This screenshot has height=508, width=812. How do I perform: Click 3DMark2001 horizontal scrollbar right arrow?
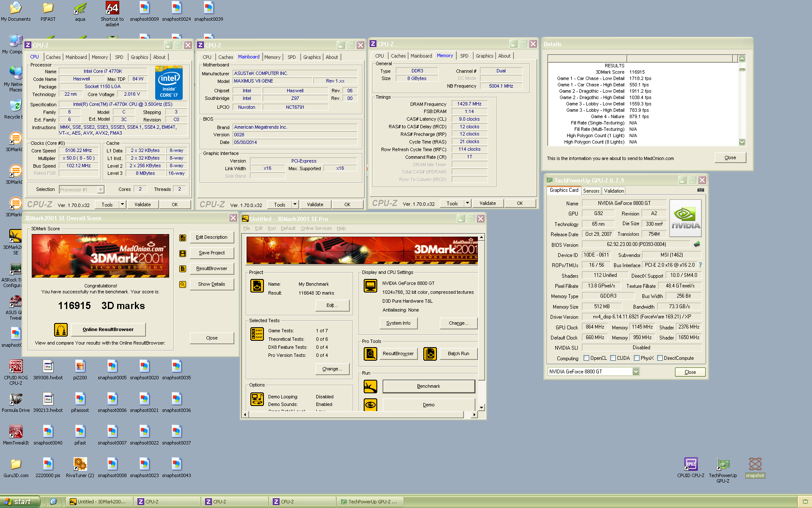tap(475, 414)
